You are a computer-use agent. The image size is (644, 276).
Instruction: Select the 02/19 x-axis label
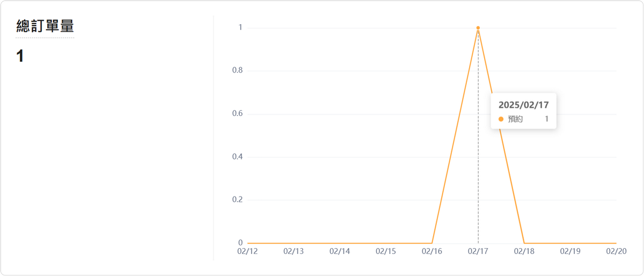pyautogui.click(x=570, y=251)
